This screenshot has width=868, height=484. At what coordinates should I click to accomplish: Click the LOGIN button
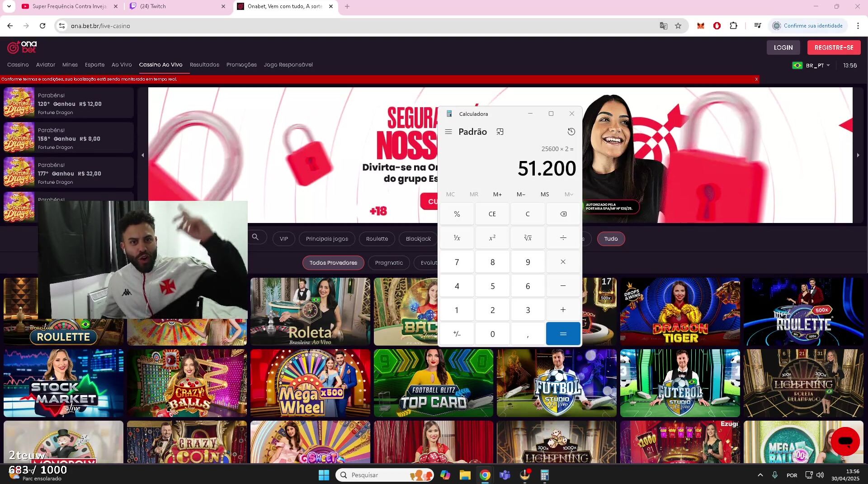tap(783, 47)
